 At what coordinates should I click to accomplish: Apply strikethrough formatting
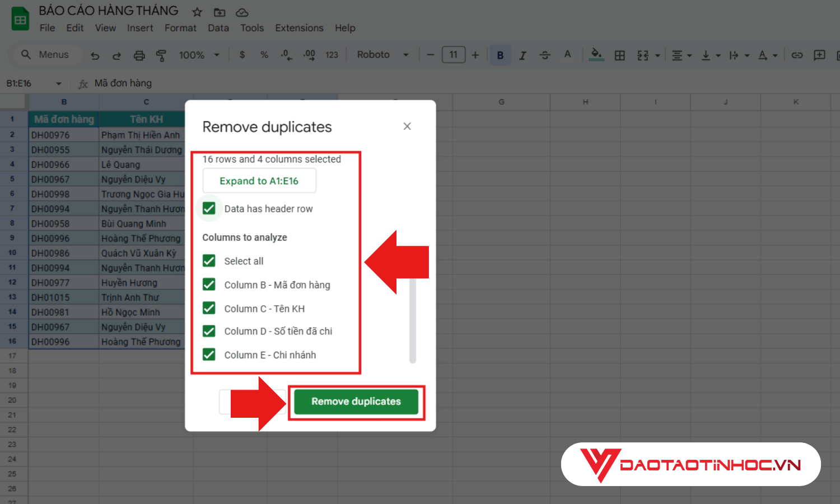pos(544,55)
